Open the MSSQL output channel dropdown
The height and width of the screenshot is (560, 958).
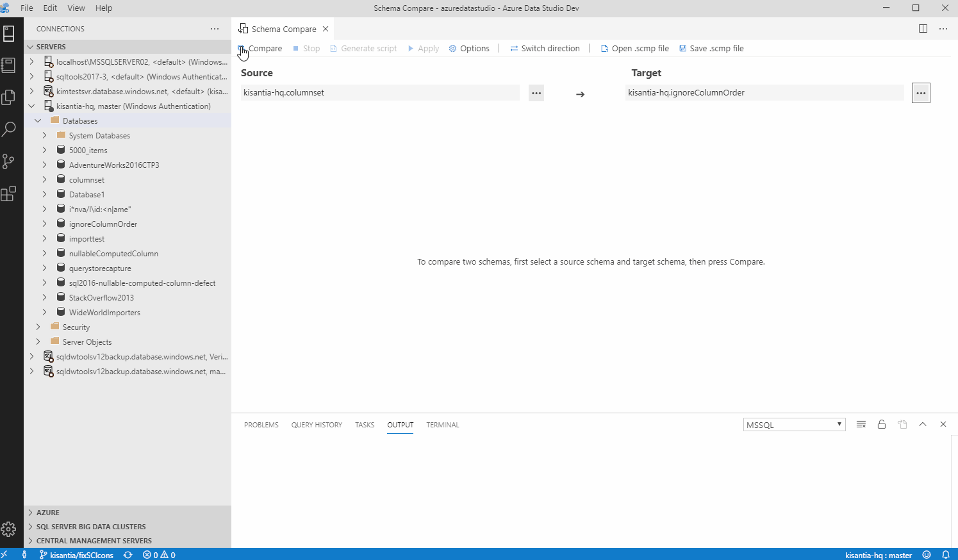794,424
